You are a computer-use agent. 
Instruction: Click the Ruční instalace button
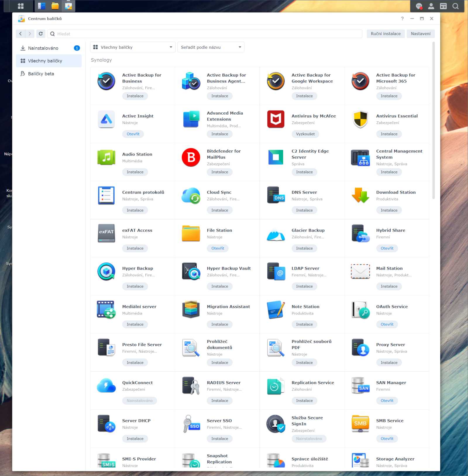click(386, 34)
